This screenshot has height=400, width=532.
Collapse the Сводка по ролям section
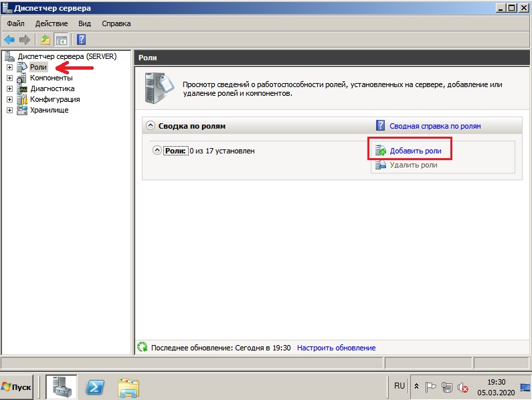tap(151, 125)
